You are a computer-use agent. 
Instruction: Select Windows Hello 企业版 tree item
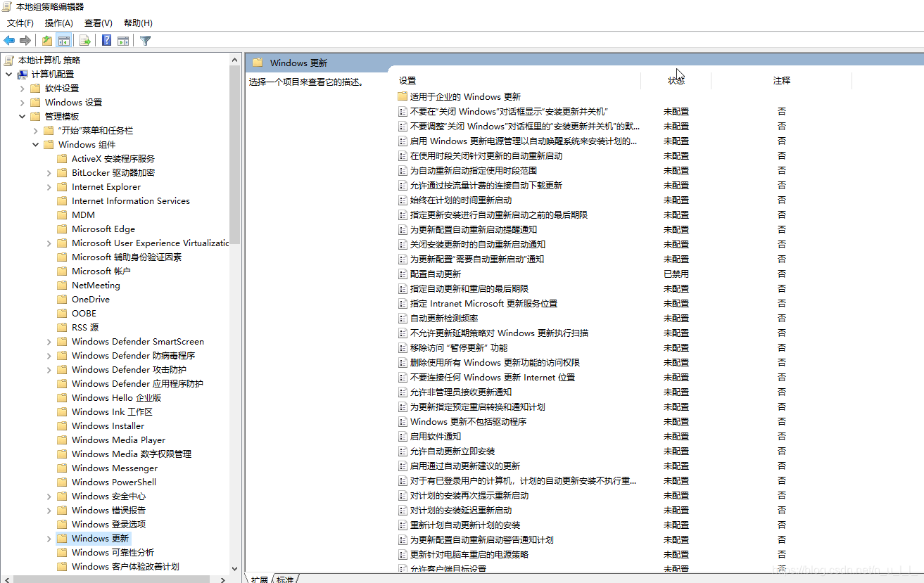[x=116, y=398]
